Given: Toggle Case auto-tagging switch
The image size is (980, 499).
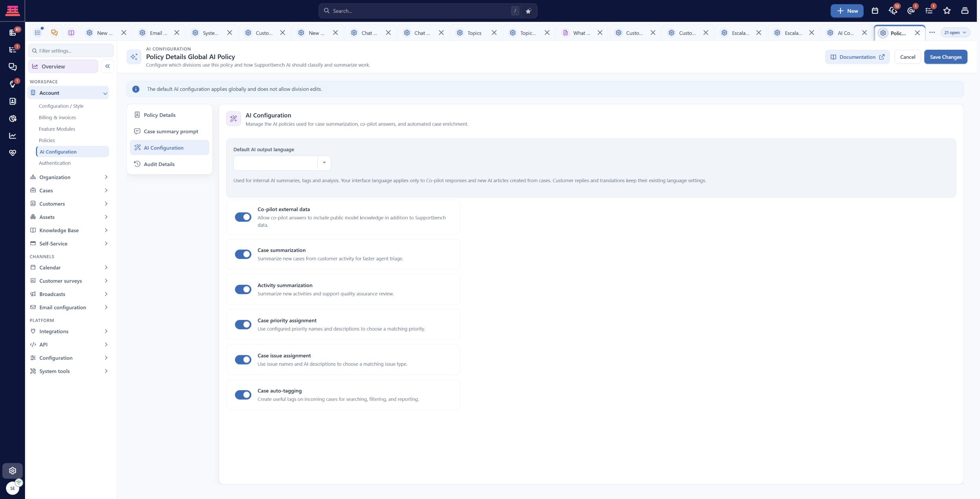Looking at the screenshot, I should [x=243, y=395].
